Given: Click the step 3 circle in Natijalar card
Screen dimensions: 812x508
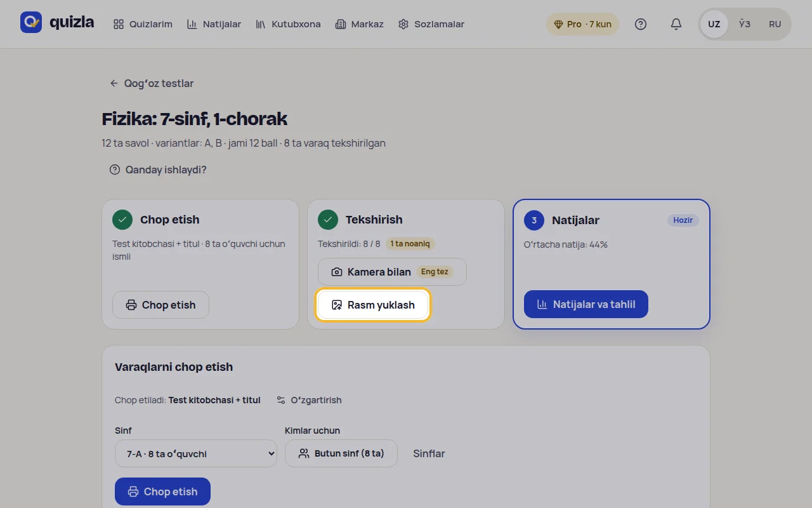Looking at the screenshot, I should pos(534,220).
